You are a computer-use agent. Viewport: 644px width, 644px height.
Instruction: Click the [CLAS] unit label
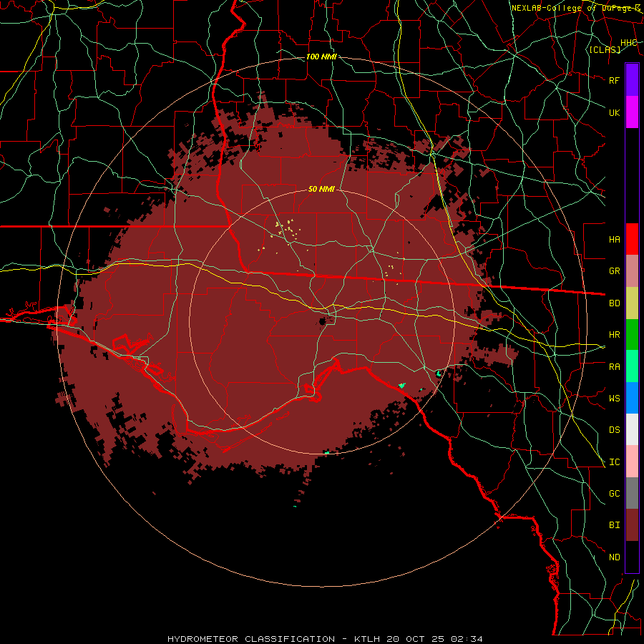[605, 49]
